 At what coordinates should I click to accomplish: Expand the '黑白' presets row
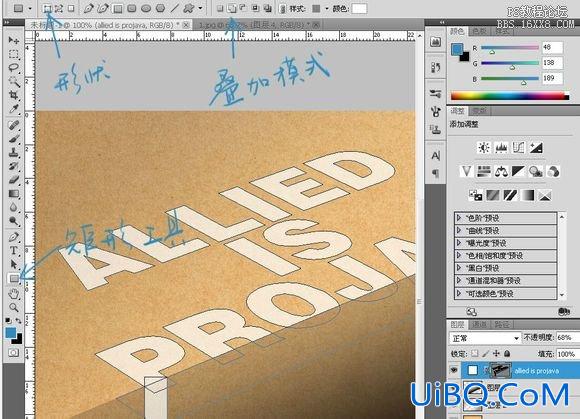[459, 268]
